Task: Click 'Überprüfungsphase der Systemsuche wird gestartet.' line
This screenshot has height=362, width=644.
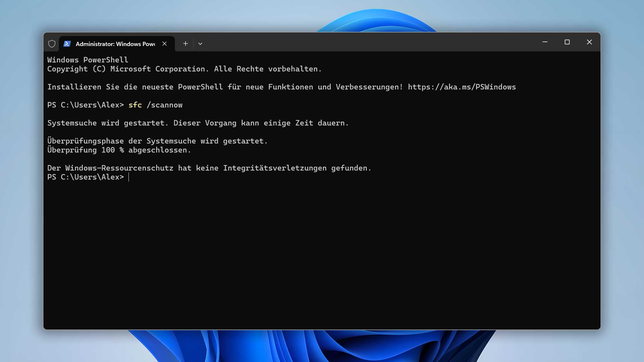Action: tap(157, 141)
